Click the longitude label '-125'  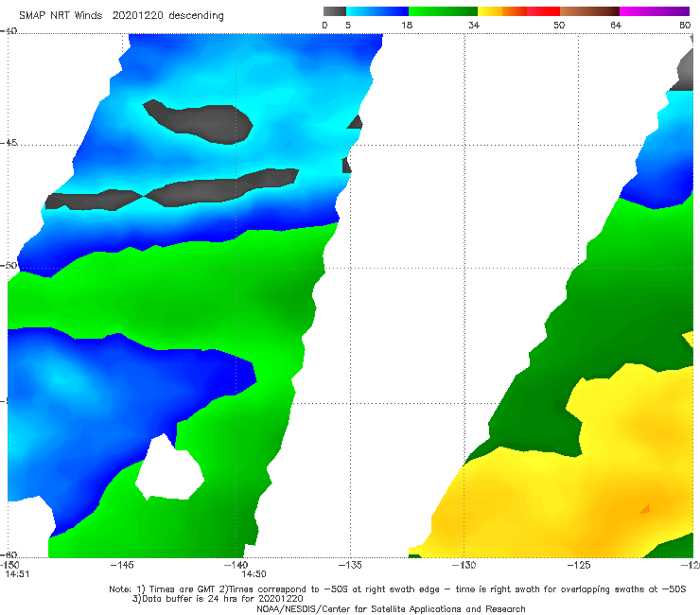pos(578,565)
